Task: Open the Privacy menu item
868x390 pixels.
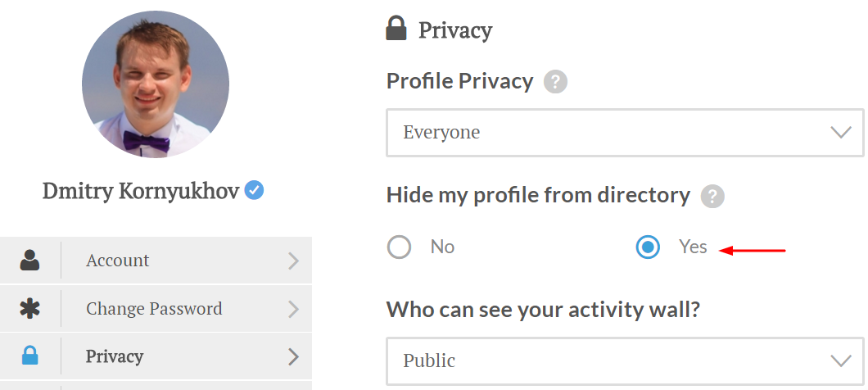Action: coord(115,356)
